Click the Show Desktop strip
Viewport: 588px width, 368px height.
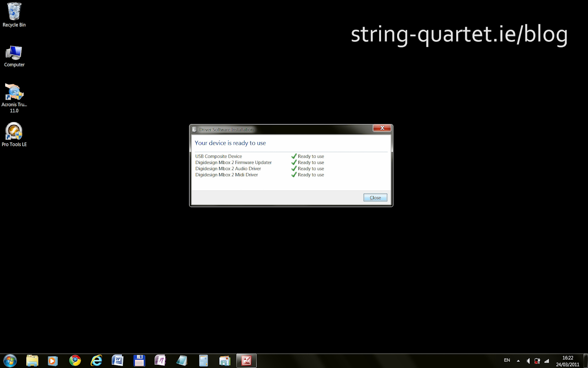[586, 361]
